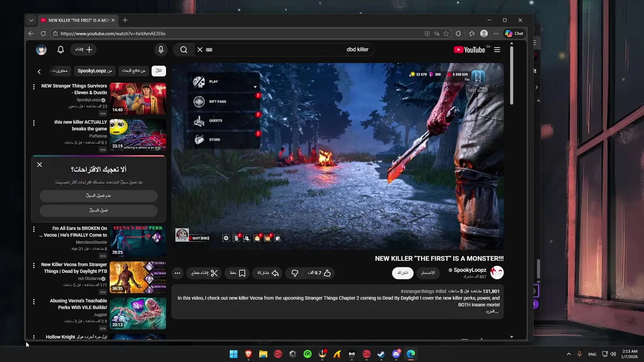Add page to favorites star icon

[x=446, y=34]
